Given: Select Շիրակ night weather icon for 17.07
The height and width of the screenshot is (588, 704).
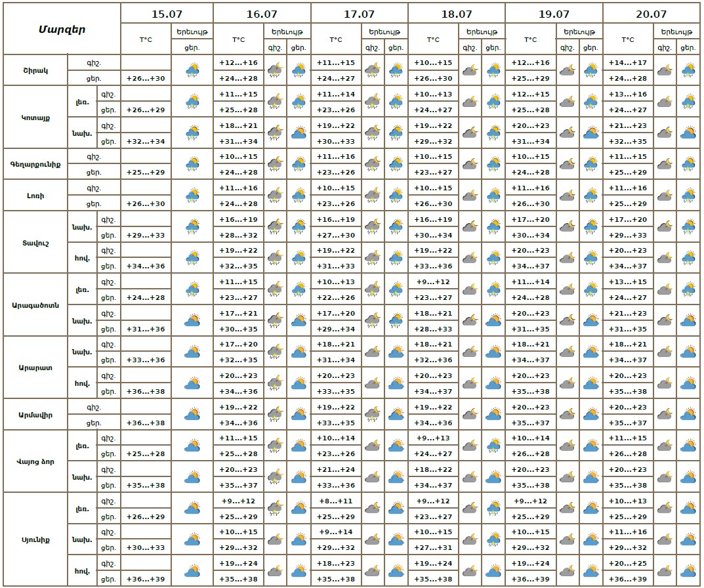Looking at the screenshot, I should [372, 70].
